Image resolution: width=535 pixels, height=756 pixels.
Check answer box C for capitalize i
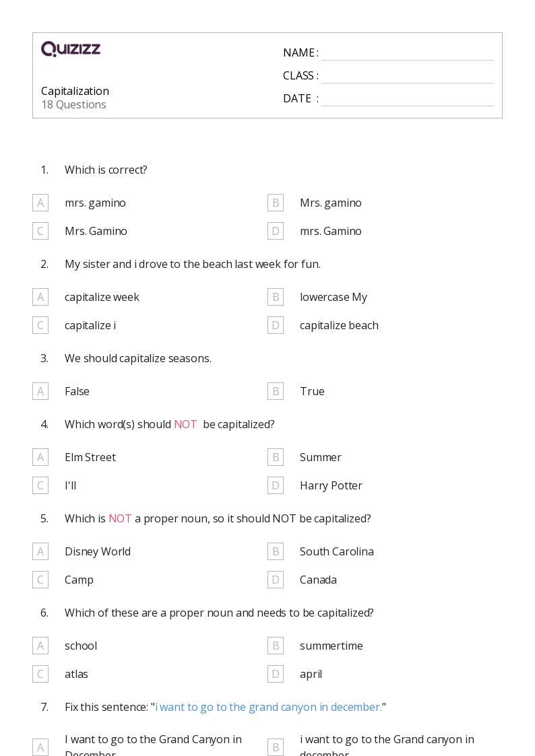coord(40,325)
